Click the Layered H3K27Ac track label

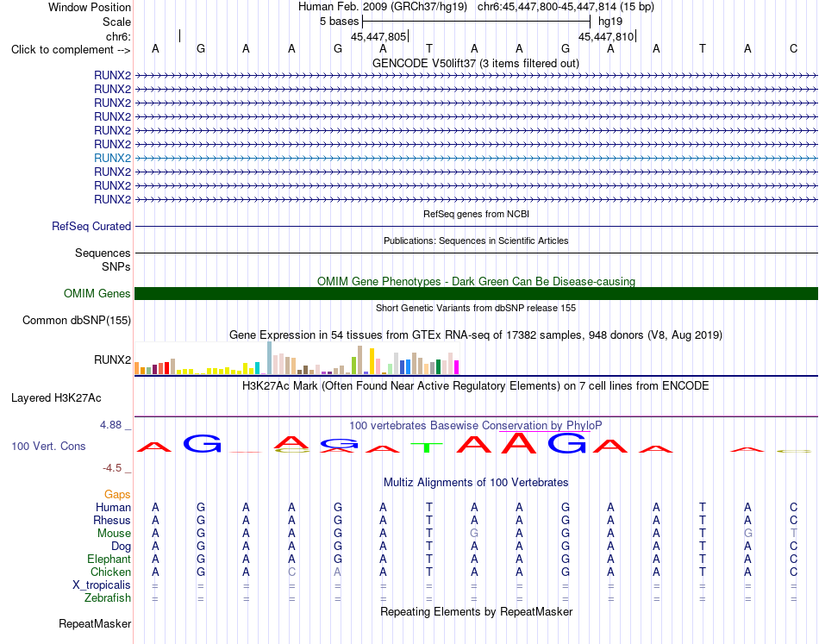coord(56,398)
